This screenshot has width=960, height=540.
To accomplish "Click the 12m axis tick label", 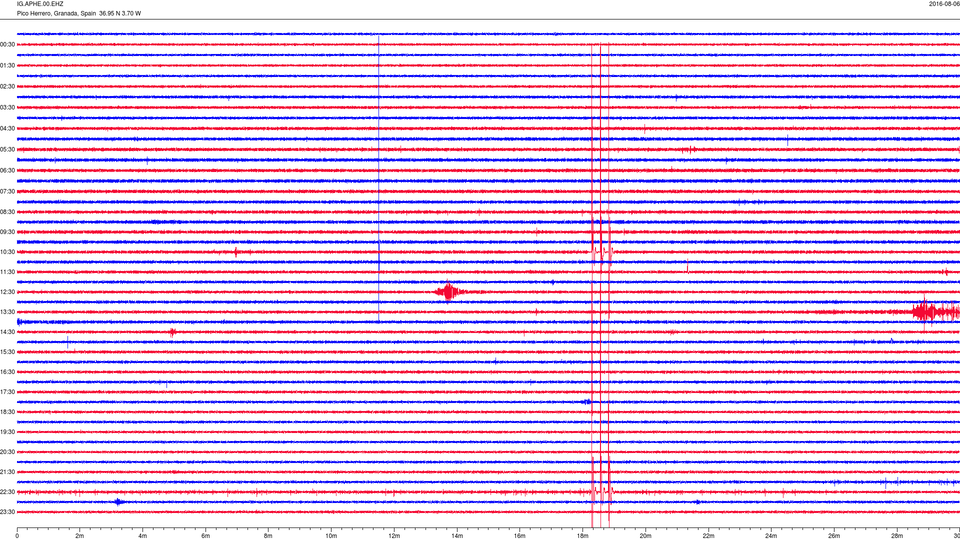I will pyautogui.click(x=394, y=536).
